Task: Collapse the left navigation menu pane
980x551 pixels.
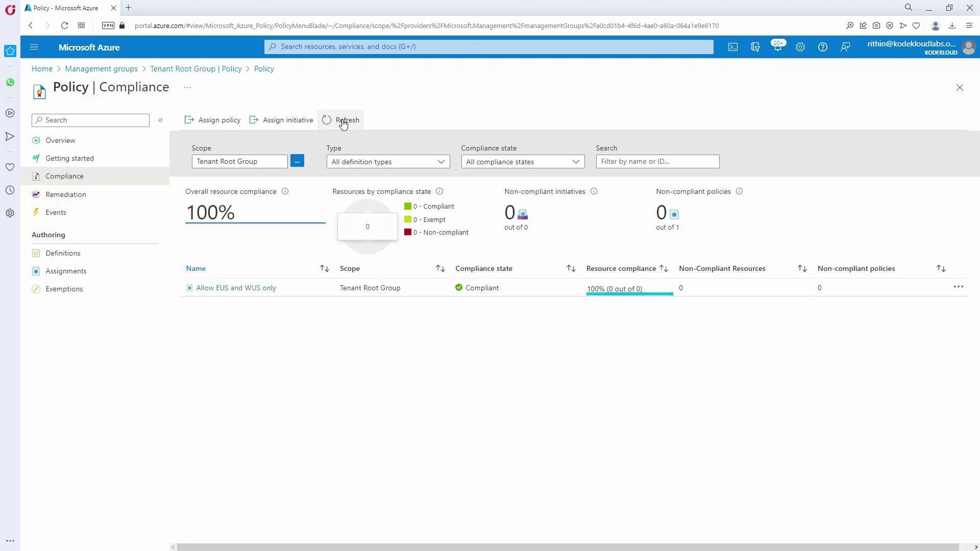Action: [x=160, y=120]
